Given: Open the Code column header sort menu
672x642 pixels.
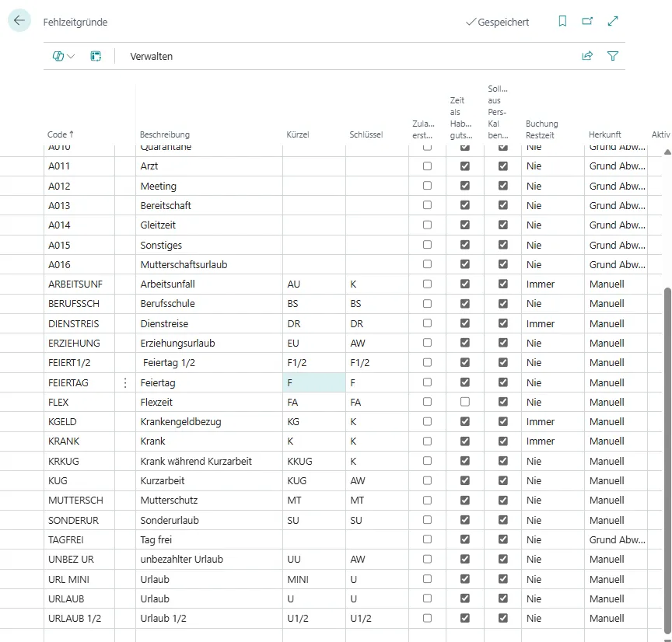Looking at the screenshot, I should tap(61, 134).
